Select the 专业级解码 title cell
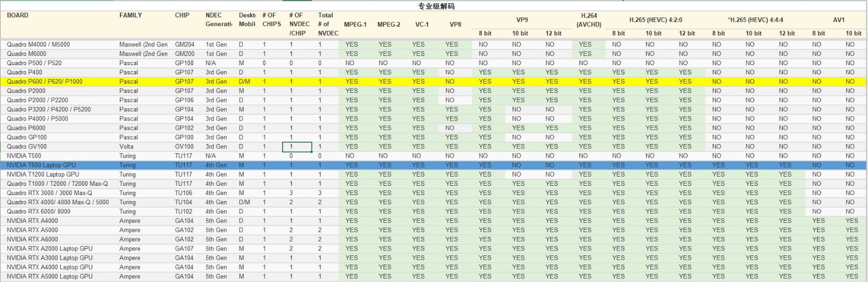The height and width of the screenshot is (282, 868). pos(436,6)
